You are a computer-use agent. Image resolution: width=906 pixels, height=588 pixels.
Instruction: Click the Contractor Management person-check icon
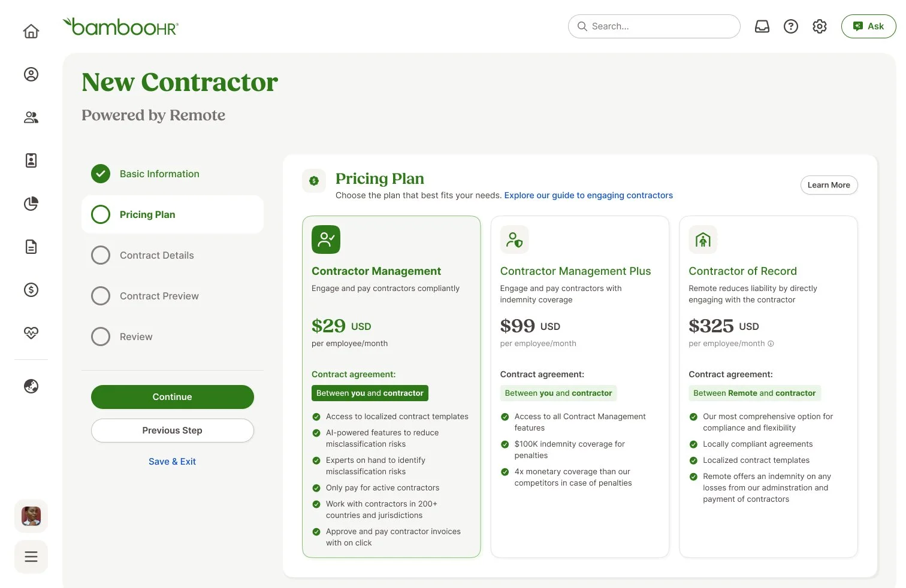pos(326,240)
